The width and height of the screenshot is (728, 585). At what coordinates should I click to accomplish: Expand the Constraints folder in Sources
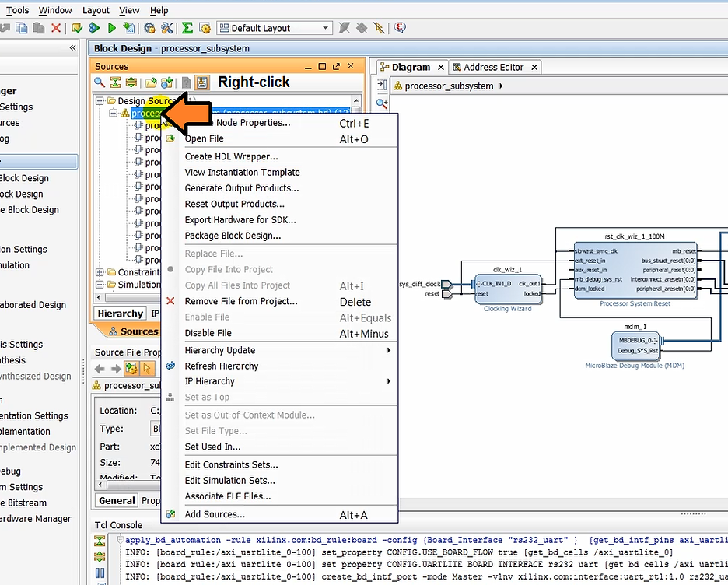(x=100, y=272)
